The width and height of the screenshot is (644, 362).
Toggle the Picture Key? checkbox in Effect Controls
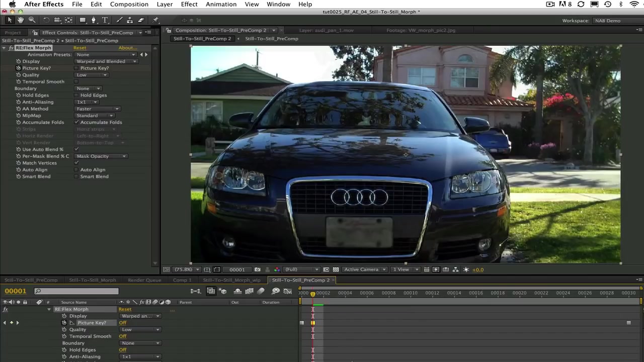[76, 68]
